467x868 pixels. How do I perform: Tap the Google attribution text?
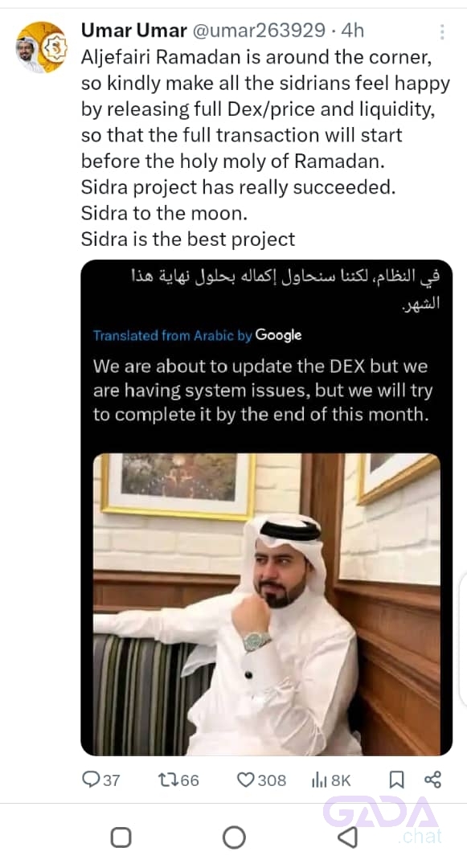[x=278, y=335]
